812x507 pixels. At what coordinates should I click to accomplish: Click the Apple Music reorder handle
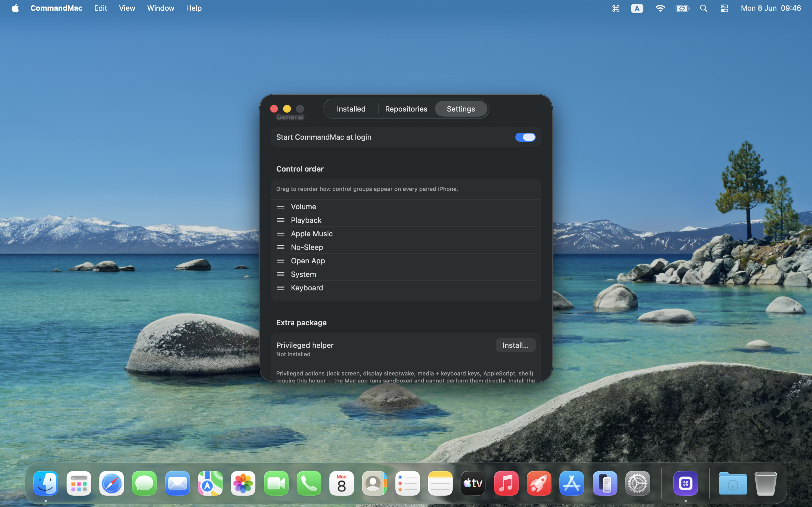click(x=281, y=234)
